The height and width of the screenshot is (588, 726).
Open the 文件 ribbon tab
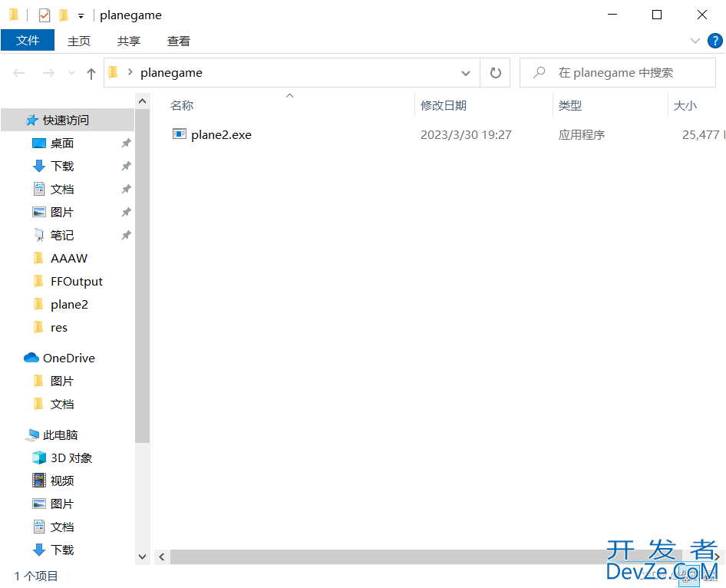pos(28,41)
